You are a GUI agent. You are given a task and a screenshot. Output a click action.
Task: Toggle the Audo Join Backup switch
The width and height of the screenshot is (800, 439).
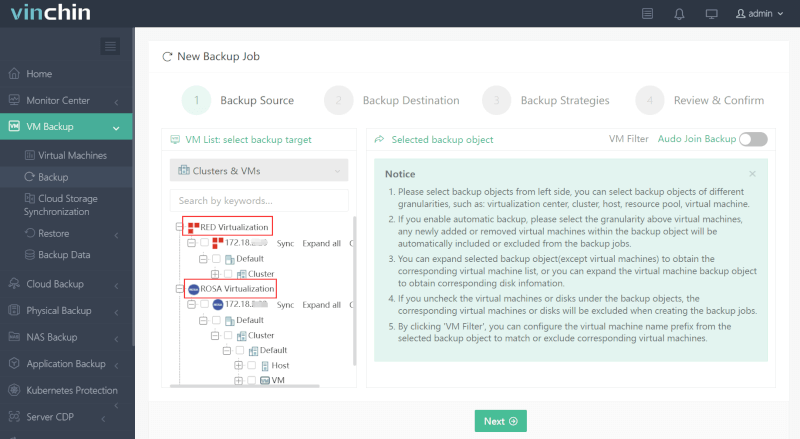[753, 139]
